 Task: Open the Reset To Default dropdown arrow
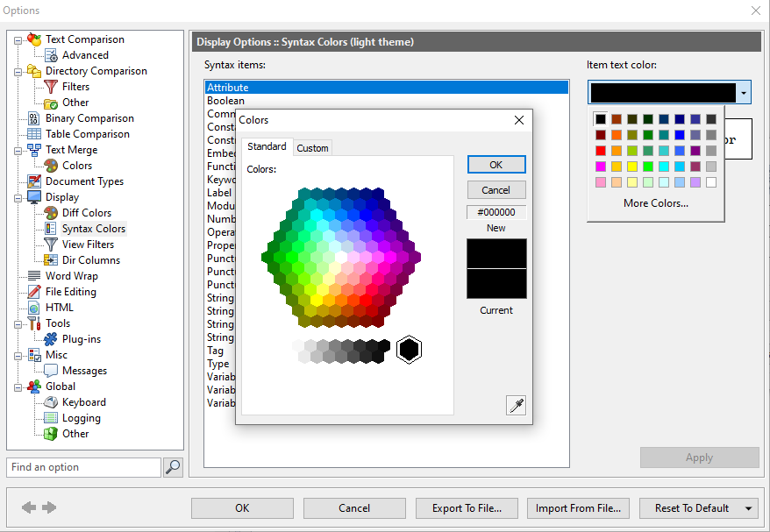[749, 508]
